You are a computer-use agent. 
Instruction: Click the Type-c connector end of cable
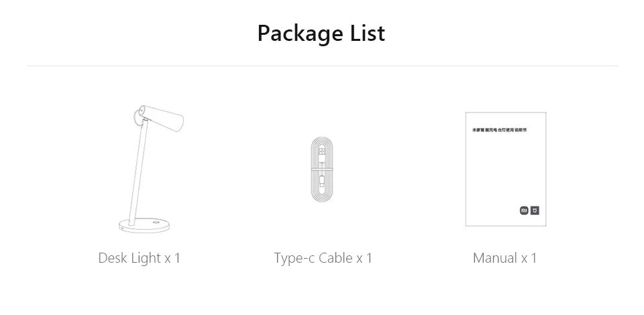point(322,181)
